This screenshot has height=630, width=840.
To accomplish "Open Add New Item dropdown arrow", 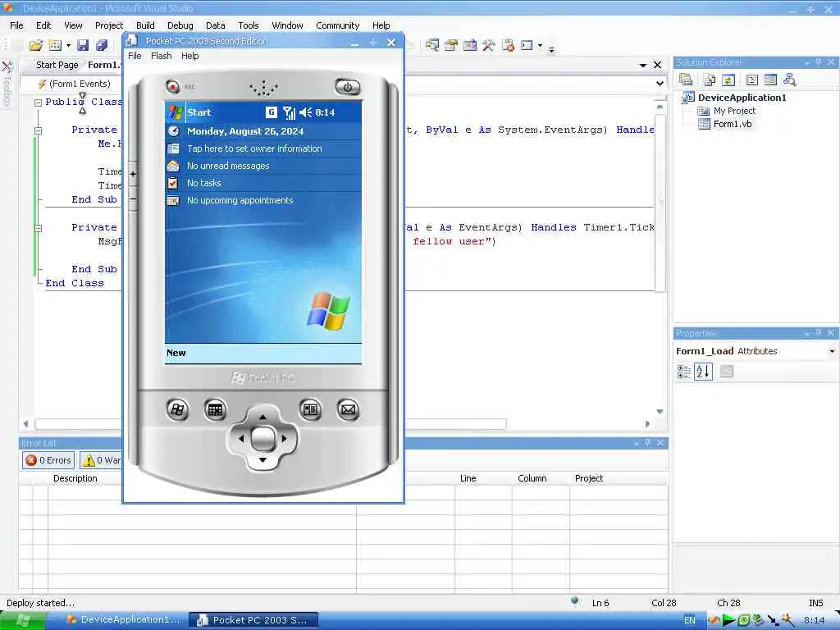I will click(x=68, y=46).
